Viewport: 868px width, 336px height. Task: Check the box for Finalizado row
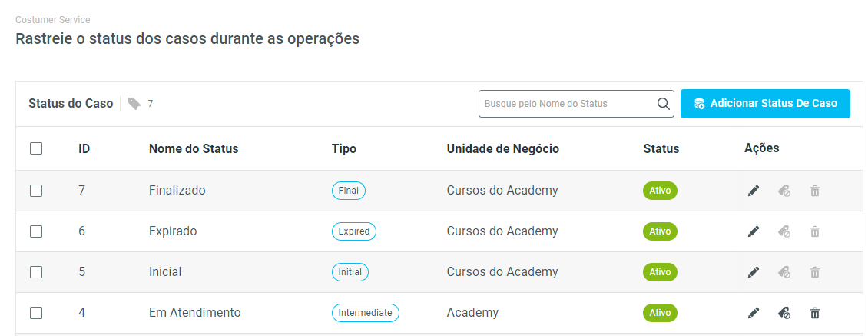click(x=36, y=191)
